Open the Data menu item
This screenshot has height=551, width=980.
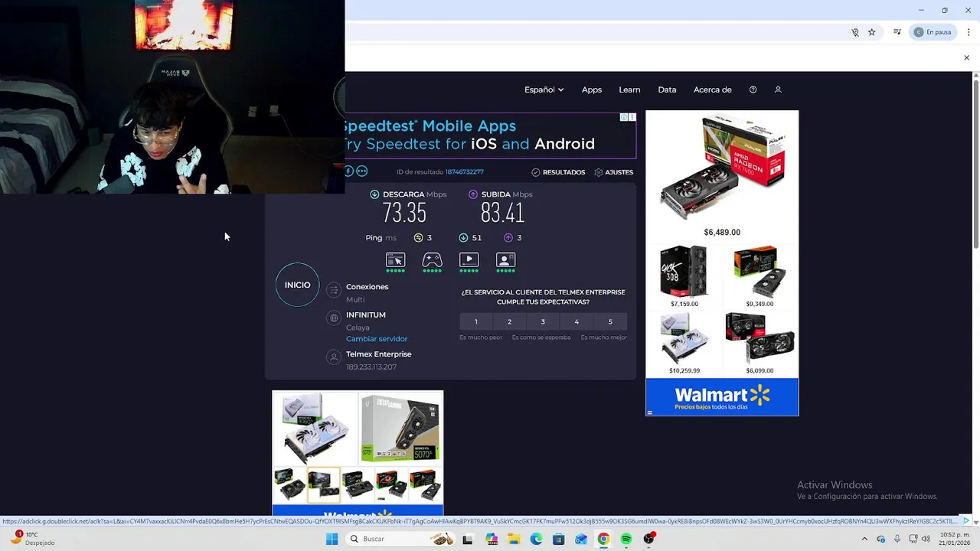[x=667, y=90]
